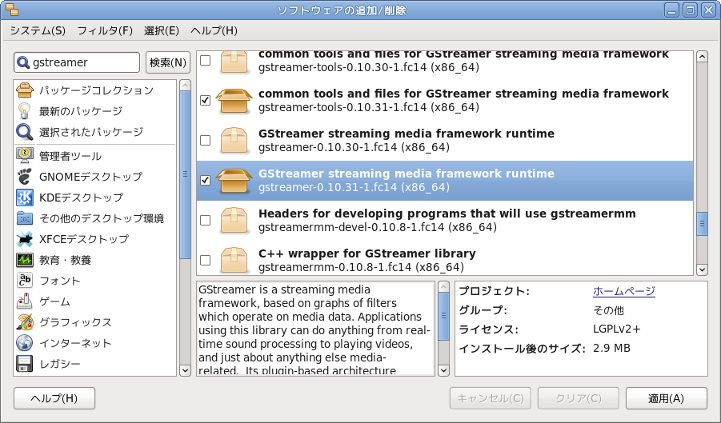Click the キャンセル(C) button

pyautogui.click(x=490, y=398)
